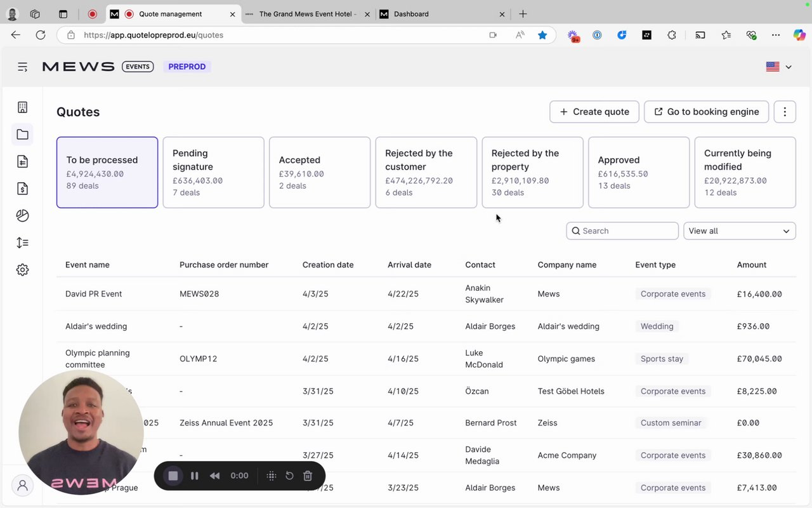This screenshot has height=508, width=812.
Task: Click the read aloud icon in address bar
Action: [520, 35]
